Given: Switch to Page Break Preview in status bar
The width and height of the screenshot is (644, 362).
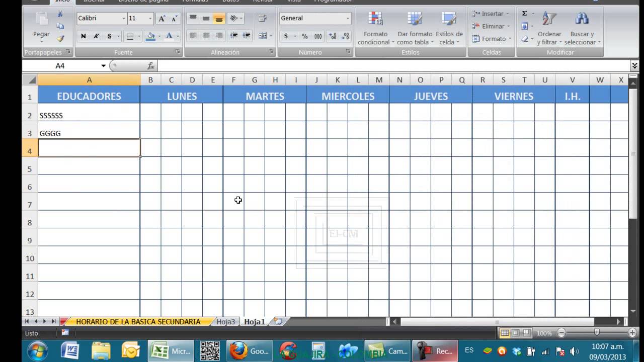Looking at the screenshot, I should 526,333.
